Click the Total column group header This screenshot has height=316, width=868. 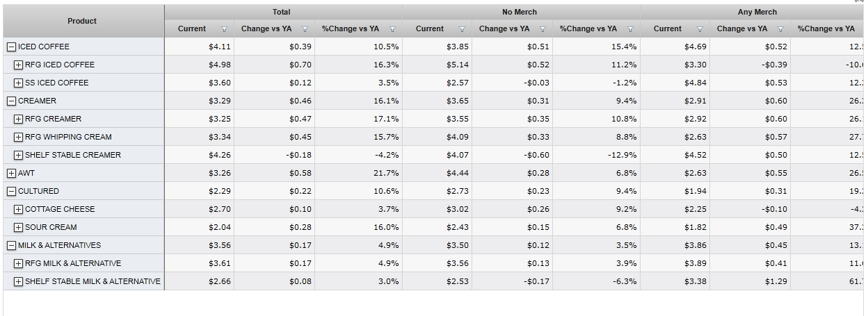282,12
